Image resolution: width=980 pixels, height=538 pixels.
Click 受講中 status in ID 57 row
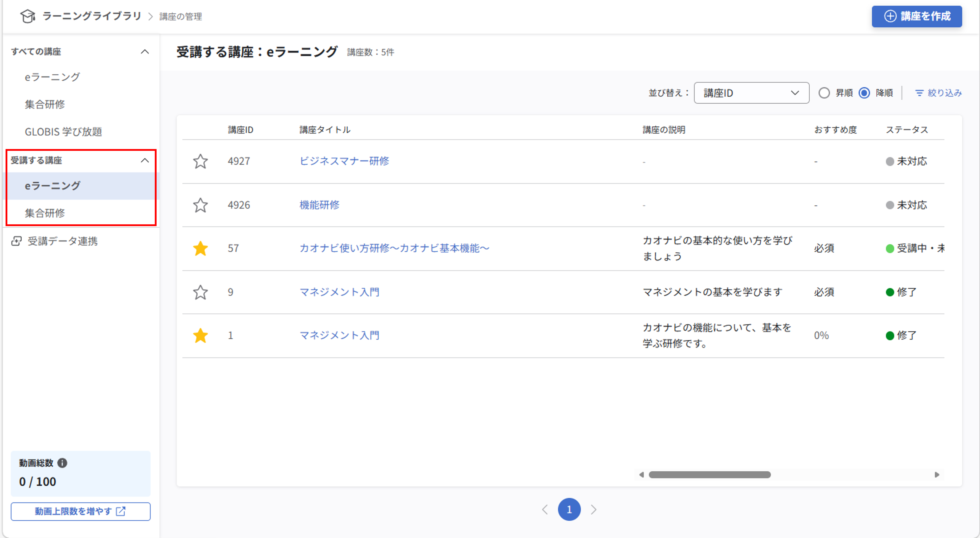(915, 248)
